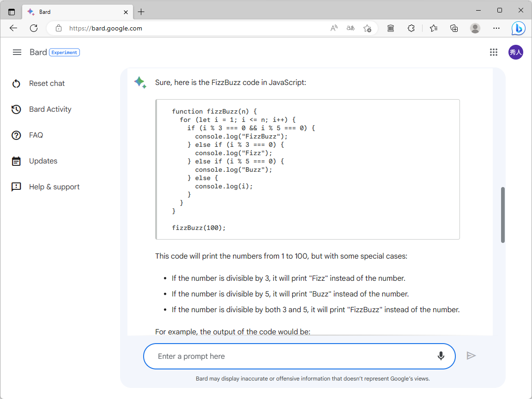Click the Experiment badge
Viewport: 532px width, 399px height.
(65, 52)
